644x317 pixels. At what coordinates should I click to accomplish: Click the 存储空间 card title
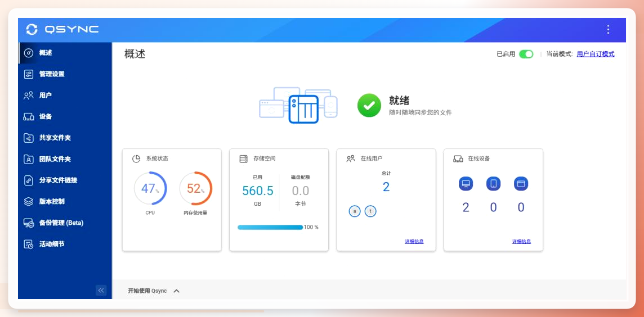(x=265, y=158)
